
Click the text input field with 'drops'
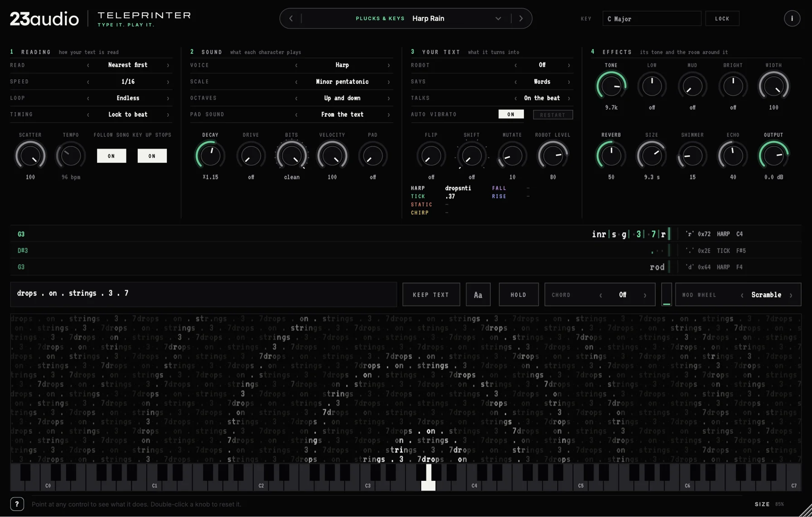coord(203,294)
